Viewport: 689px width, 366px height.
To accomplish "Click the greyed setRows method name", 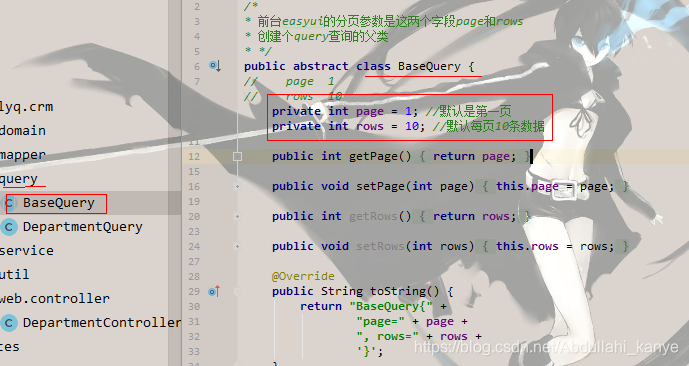I will pyautogui.click(x=381, y=246).
